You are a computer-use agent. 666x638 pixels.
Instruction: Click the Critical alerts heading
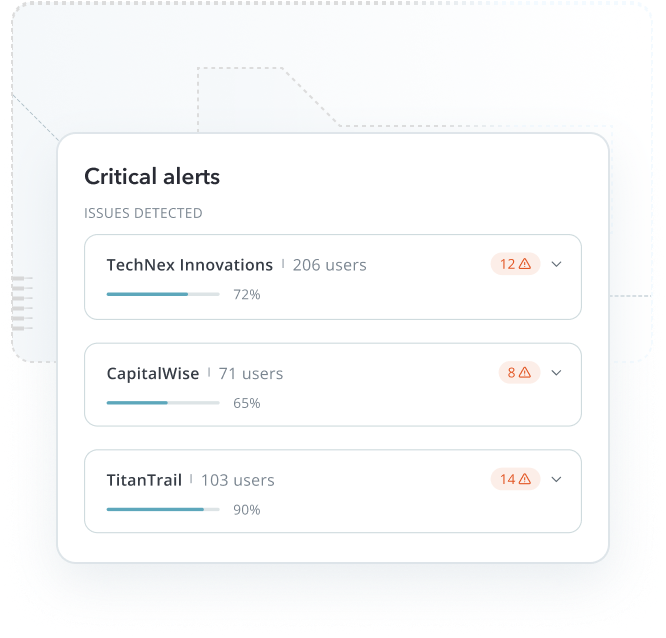click(x=152, y=176)
